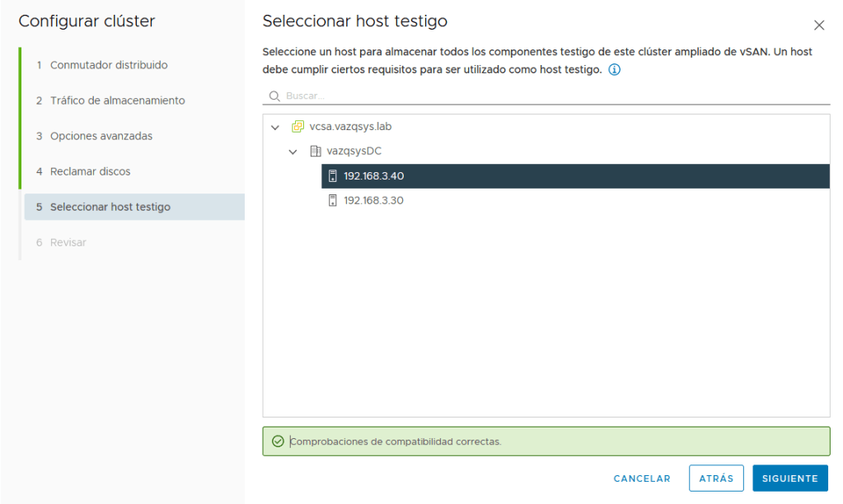Collapse the vazqsysDC datacenter node
Screen dimensions: 843x504
click(x=293, y=152)
